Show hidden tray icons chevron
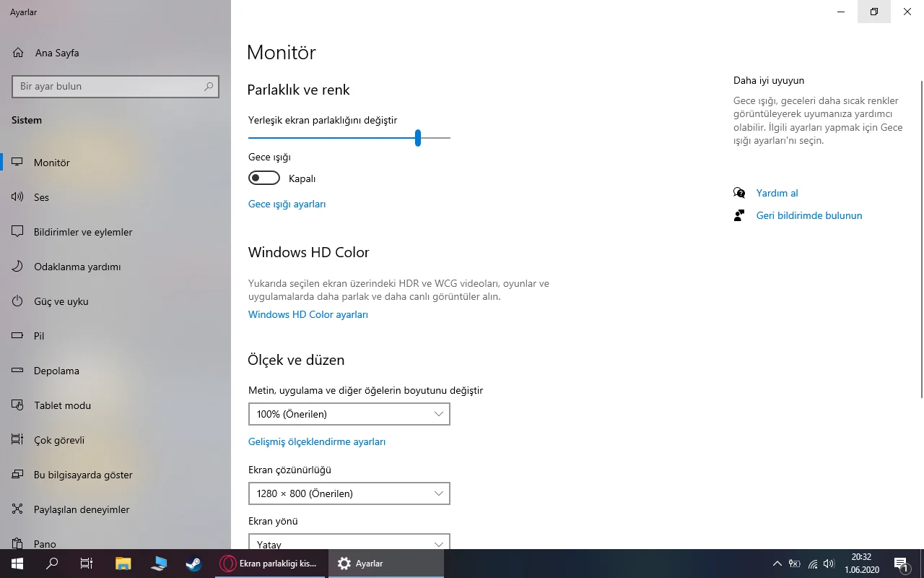 [777, 564]
